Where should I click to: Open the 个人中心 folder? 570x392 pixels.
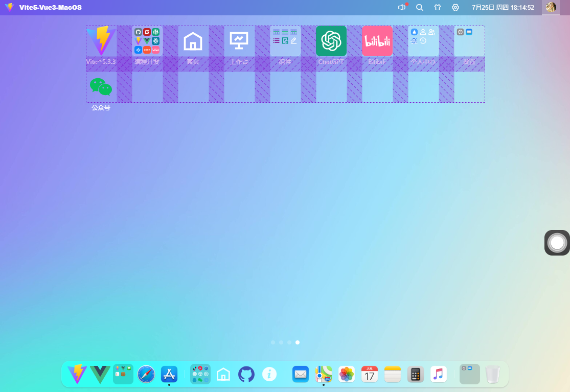click(423, 41)
